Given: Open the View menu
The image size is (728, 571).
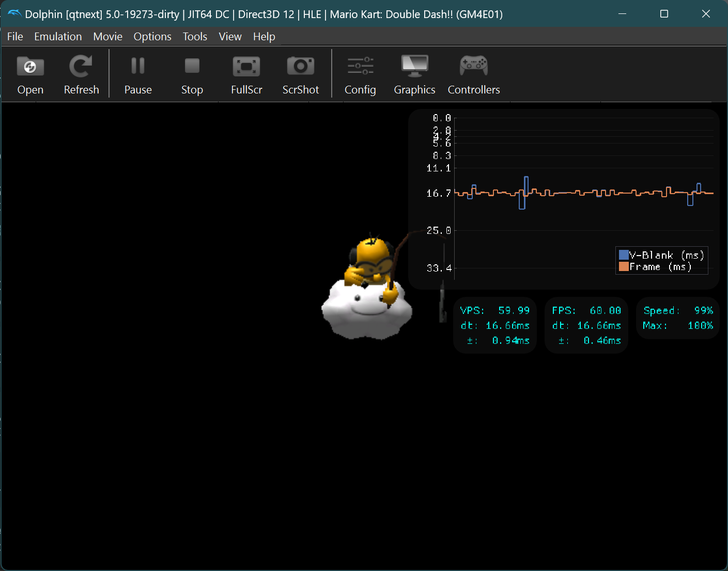Looking at the screenshot, I should pyautogui.click(x=230, y=37).
